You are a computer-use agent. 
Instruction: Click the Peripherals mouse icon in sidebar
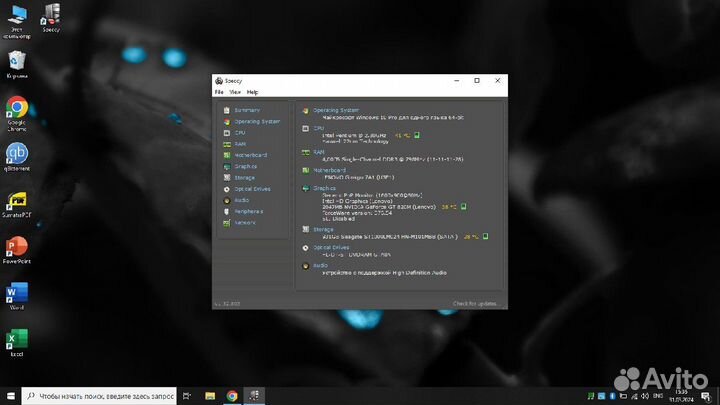[226, 212]
